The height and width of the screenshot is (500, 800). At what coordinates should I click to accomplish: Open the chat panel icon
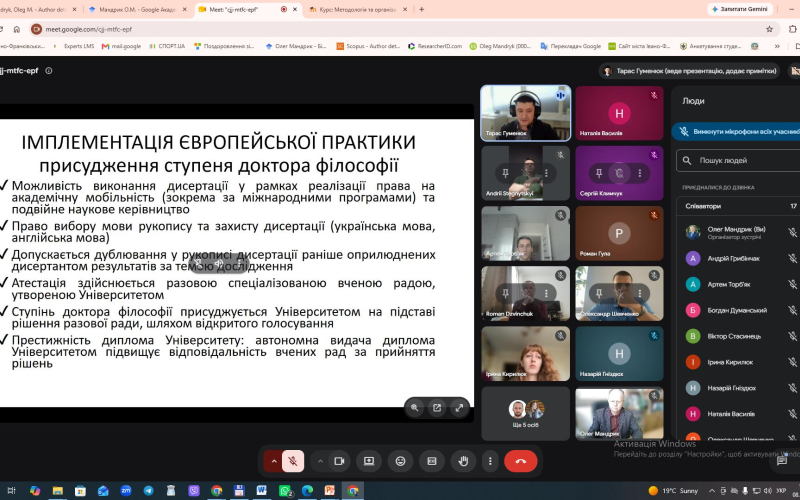coord(781,461)
